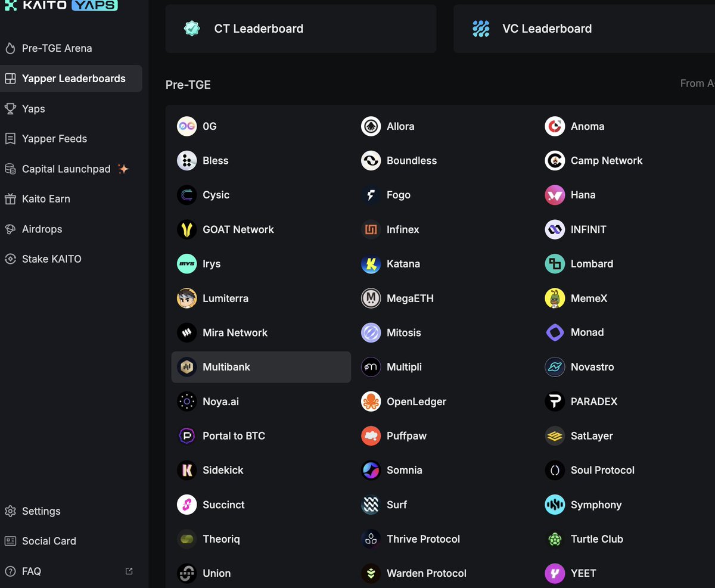Open the Yaps sidebar page
715x588 pixels.
[71, 108]
